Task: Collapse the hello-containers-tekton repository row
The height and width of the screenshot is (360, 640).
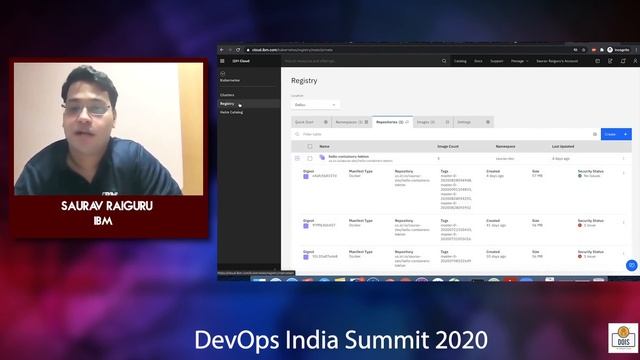Action: point(297,158)
